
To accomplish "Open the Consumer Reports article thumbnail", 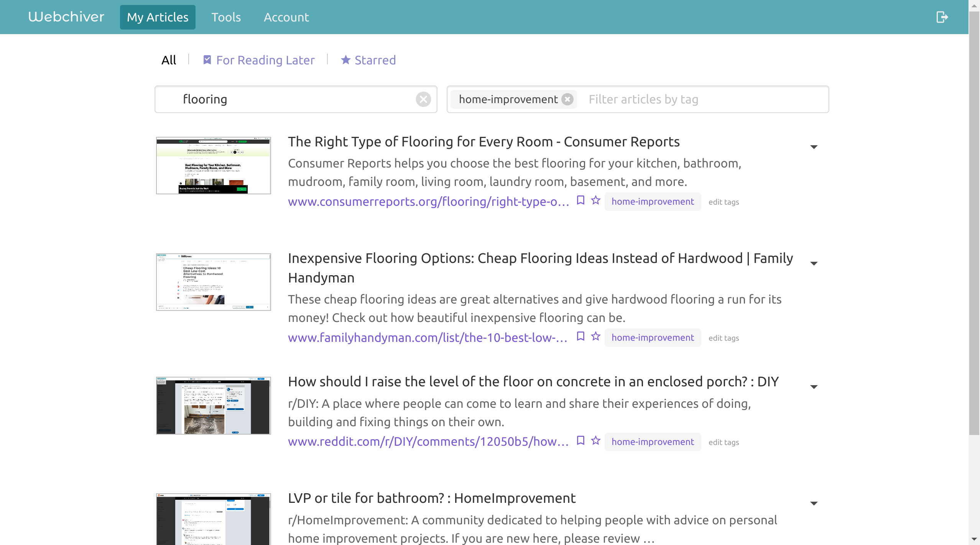I will point(213,166).
